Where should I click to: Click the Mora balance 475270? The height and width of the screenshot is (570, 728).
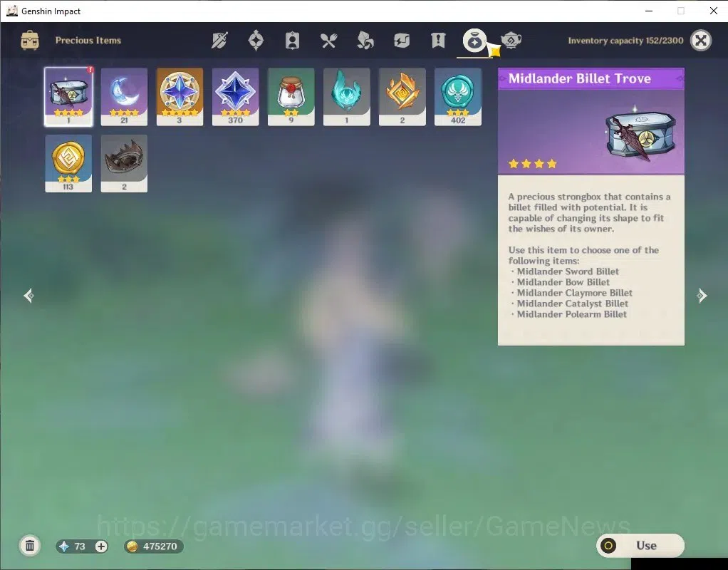coord(160,546)
